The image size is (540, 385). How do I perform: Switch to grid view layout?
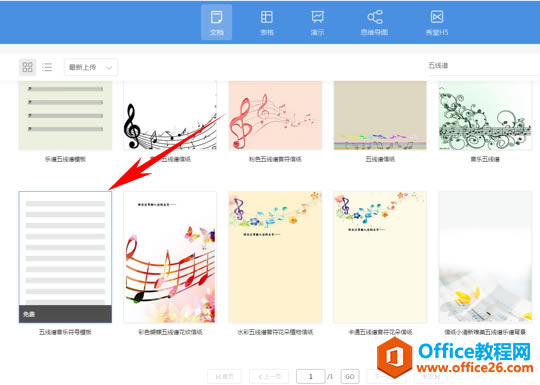[27, 67]
